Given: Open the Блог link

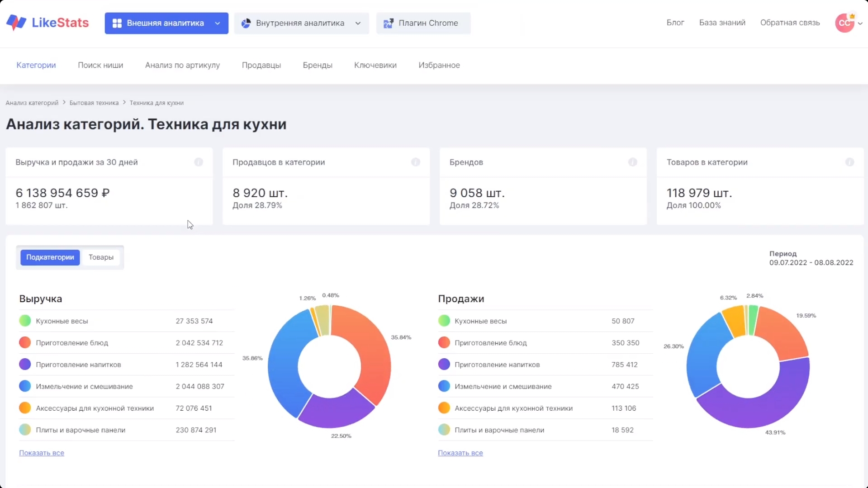Looking at the screenshot, I should 675,23.
